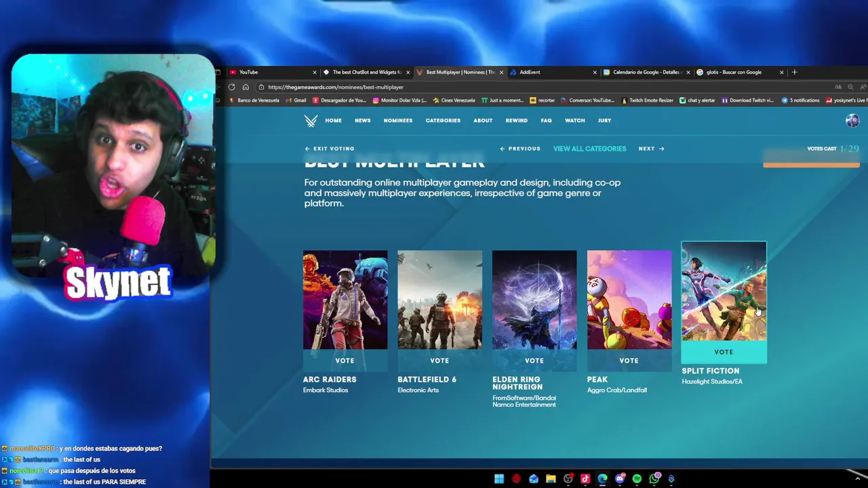
Task: Click the red circular taskbar app icon
Action: coord(516,479)
